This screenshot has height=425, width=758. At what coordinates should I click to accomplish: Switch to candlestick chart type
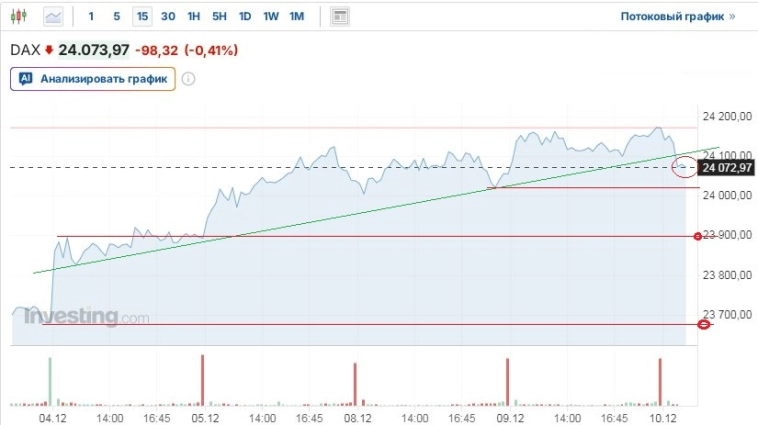(x=24, y=16)
